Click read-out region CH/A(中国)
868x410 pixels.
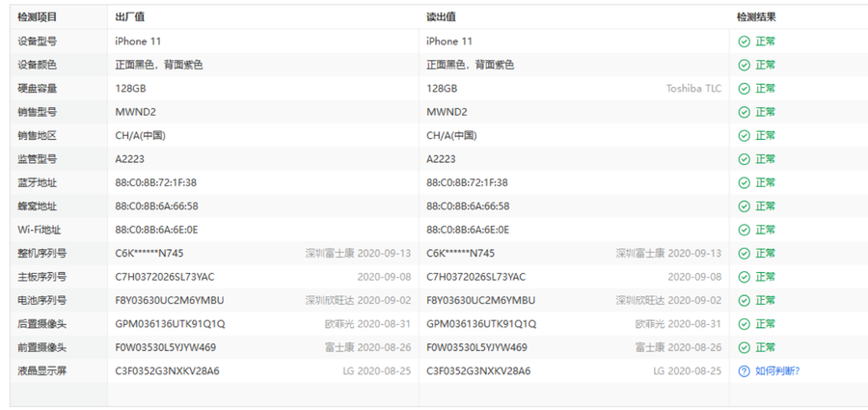point(451,136)
